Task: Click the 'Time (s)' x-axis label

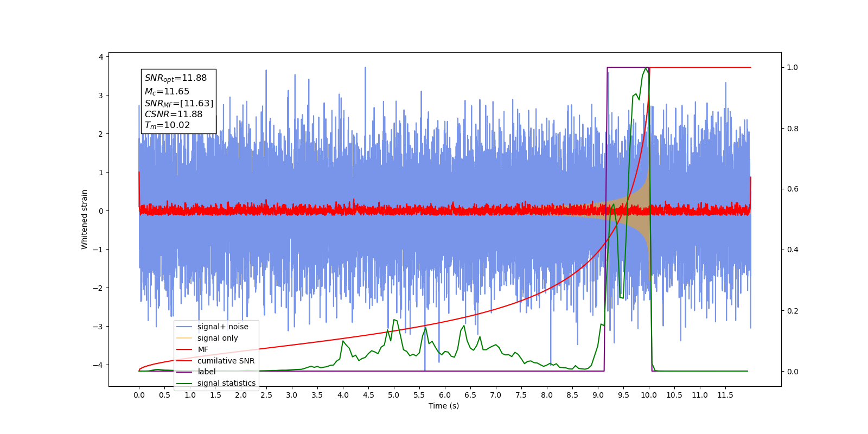Action: point(444,406)
